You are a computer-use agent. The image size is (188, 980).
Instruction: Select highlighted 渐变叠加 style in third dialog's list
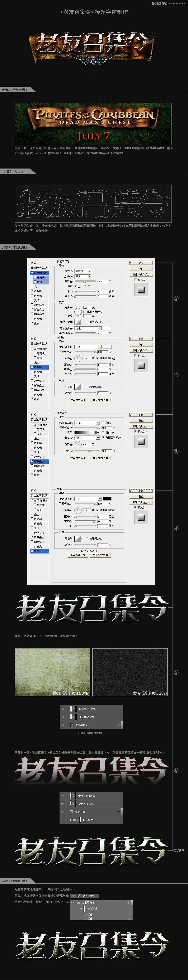[x=39, y=462]
